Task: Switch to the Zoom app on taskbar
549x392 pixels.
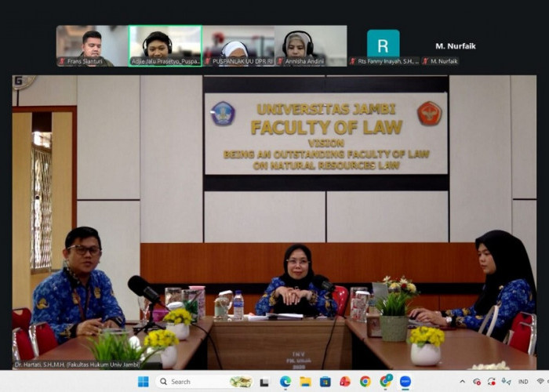Action: (x=405, y=382)
